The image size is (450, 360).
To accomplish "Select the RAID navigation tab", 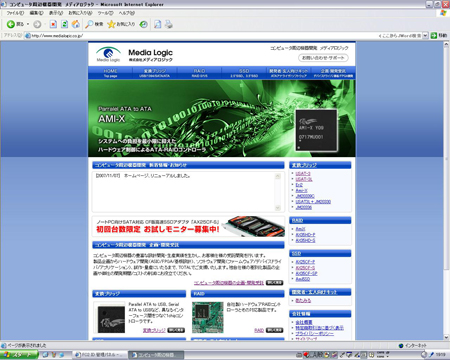I will click(199, 73).
